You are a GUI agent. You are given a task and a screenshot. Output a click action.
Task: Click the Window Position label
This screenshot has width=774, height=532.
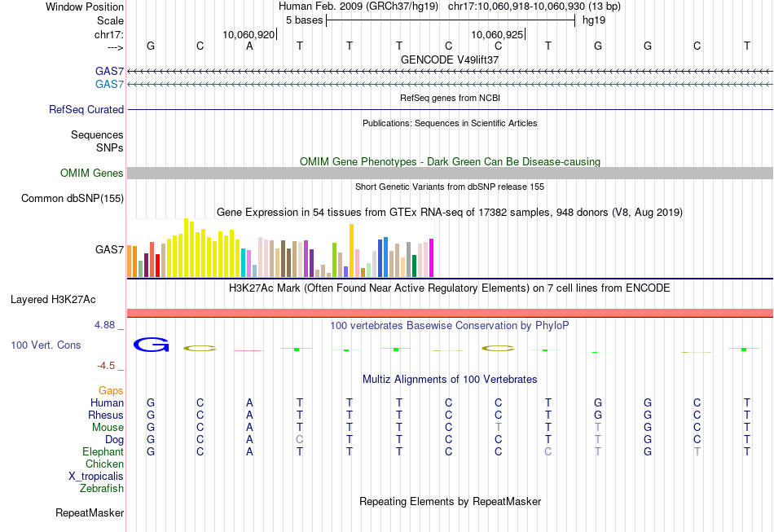pos(85,7)
